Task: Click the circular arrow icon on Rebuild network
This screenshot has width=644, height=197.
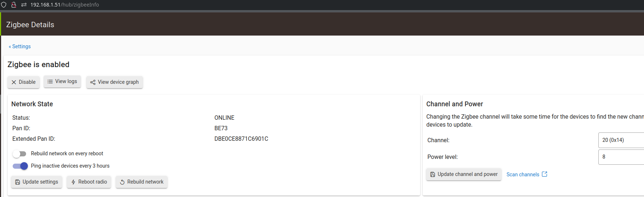Action: 122,182
